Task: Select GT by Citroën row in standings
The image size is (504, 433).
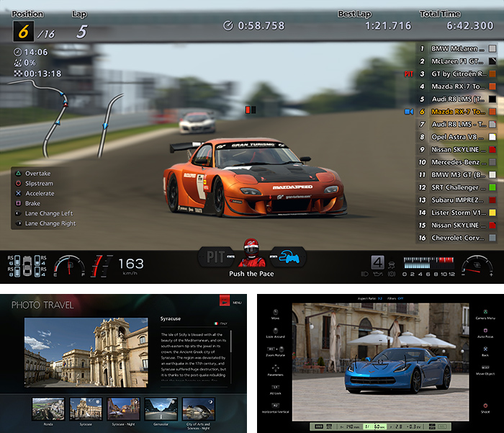Action: coord(456,73)
